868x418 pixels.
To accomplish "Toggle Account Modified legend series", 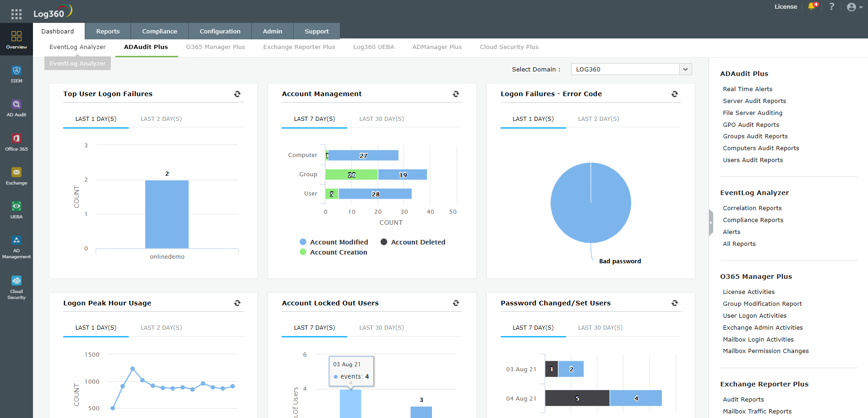I will tap(334, 242).
